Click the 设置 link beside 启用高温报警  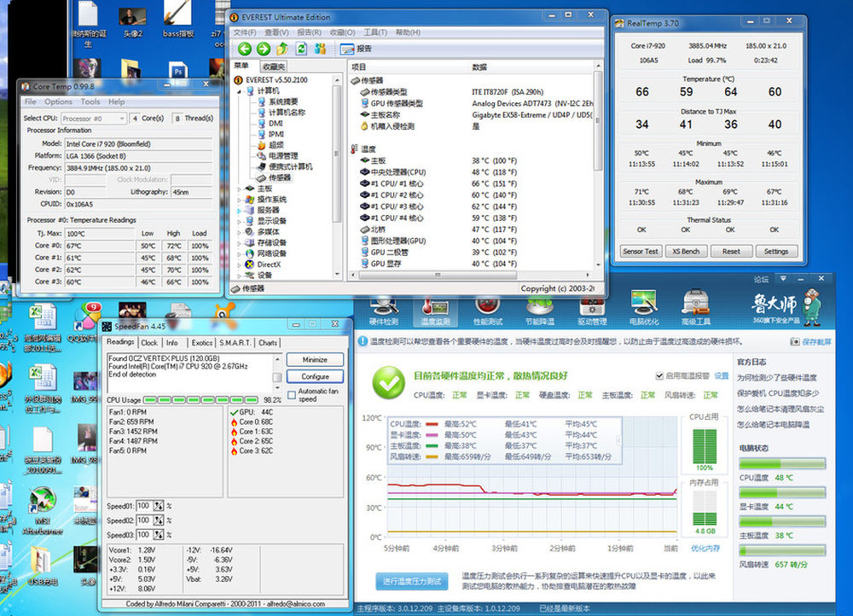click(x=722, y=376)
